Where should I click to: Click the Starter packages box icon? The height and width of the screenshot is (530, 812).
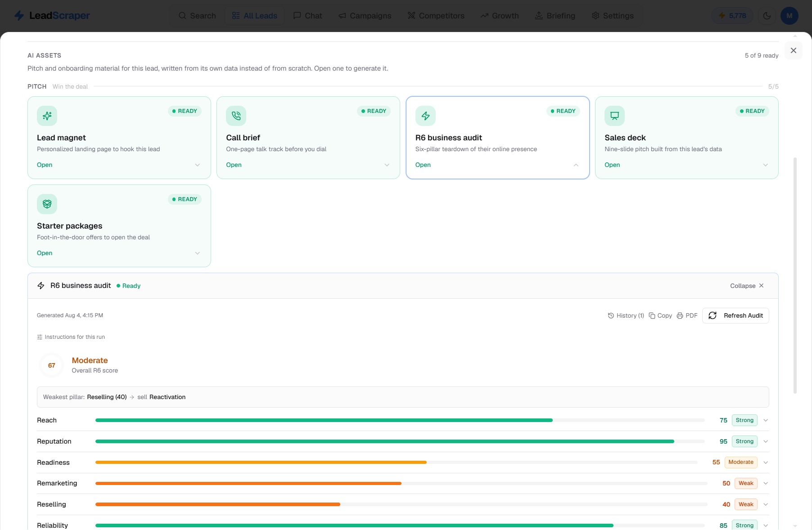pos(47,204)
